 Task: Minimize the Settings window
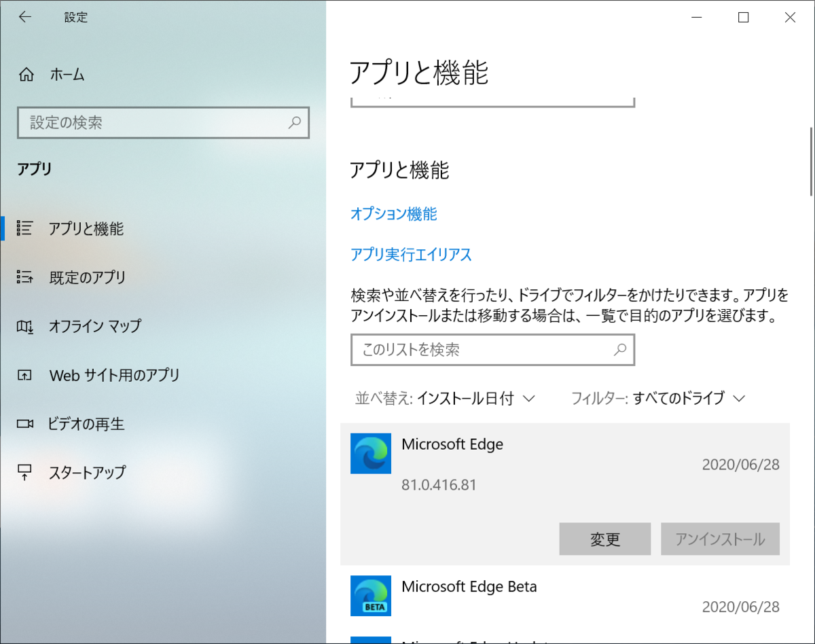(697, 18)
